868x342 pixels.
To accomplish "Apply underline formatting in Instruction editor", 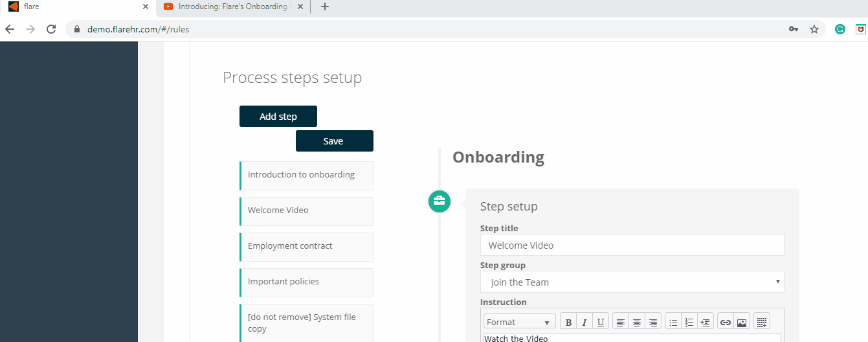I will 601,322.
